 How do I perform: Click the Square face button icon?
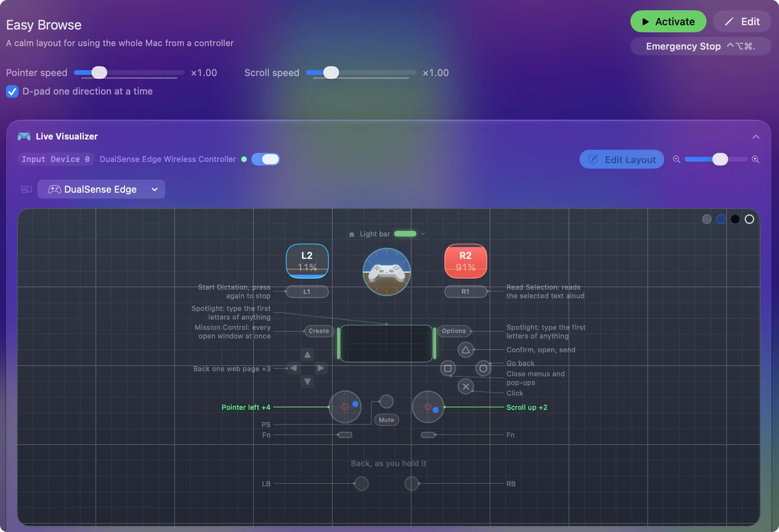[448, 368]
